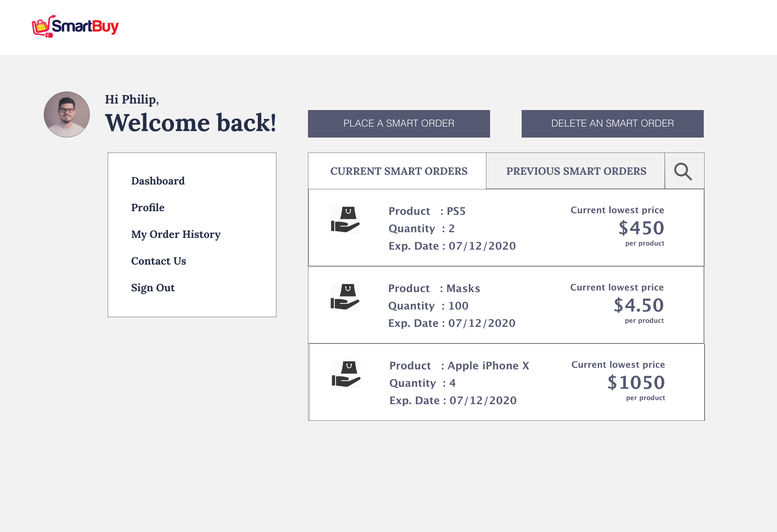Open the Contact Us page
777x532 pixels.
point(159,261)
